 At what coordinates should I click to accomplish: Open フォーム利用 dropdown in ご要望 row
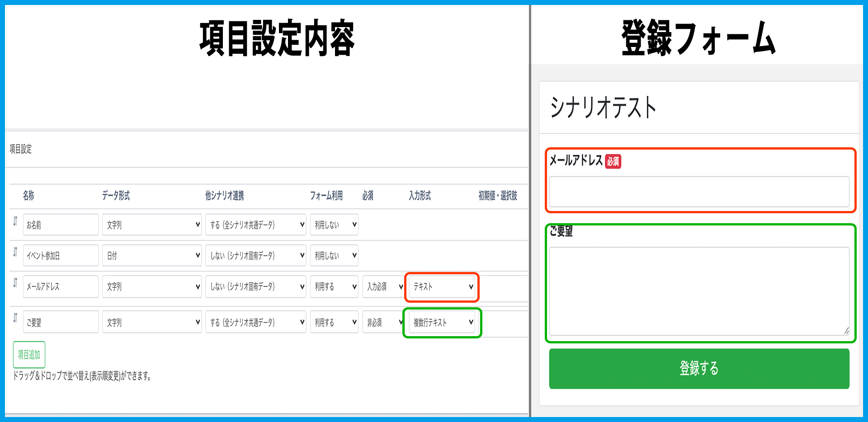pyautogui.click(x=334, y=322)
